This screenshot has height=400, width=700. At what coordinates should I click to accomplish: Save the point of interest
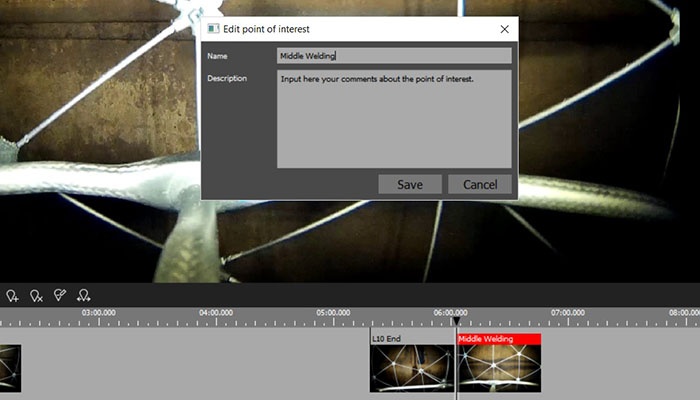click(x=410, y=184)
